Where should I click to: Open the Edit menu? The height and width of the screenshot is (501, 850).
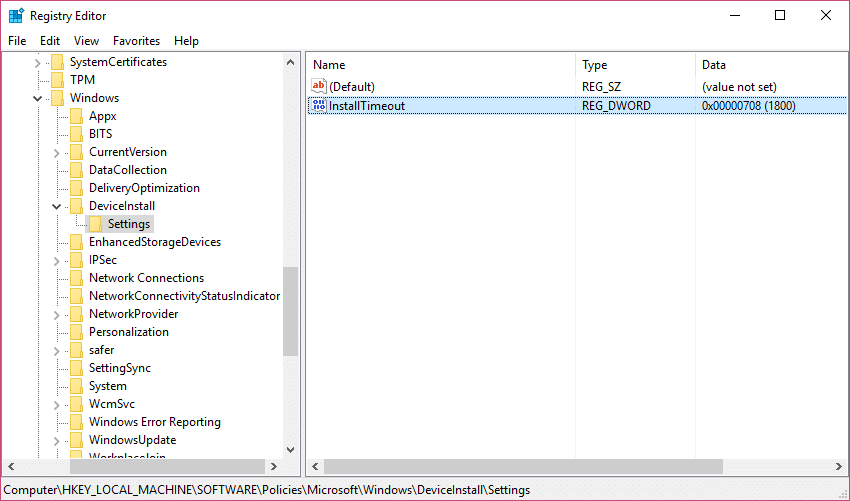coord(50,41)
